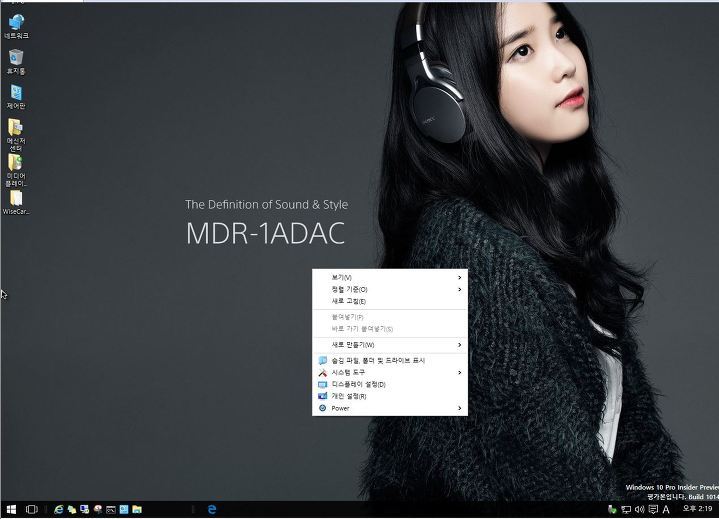Launch Microsoft Edge from the taskbar

tap(212, 509)
